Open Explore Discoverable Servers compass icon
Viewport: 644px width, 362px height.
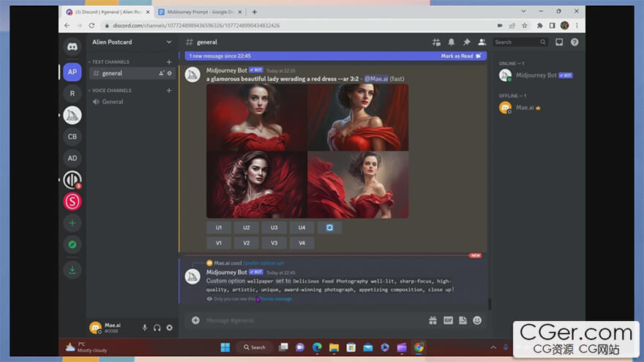click(x=72, y=245)
